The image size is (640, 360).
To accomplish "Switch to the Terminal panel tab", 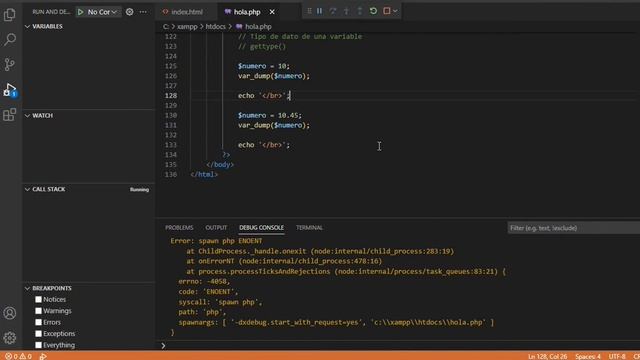I will click(x=309, y=227).
